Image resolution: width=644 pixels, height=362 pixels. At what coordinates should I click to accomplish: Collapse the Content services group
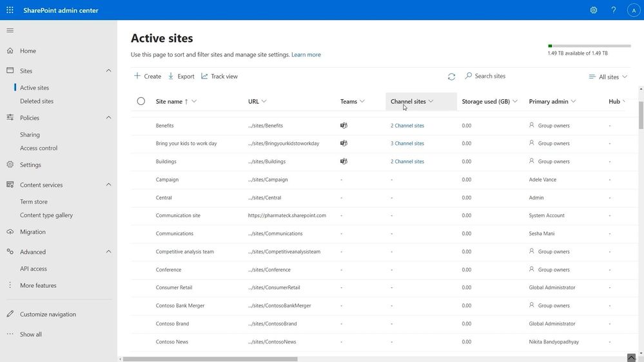[108, 185]
